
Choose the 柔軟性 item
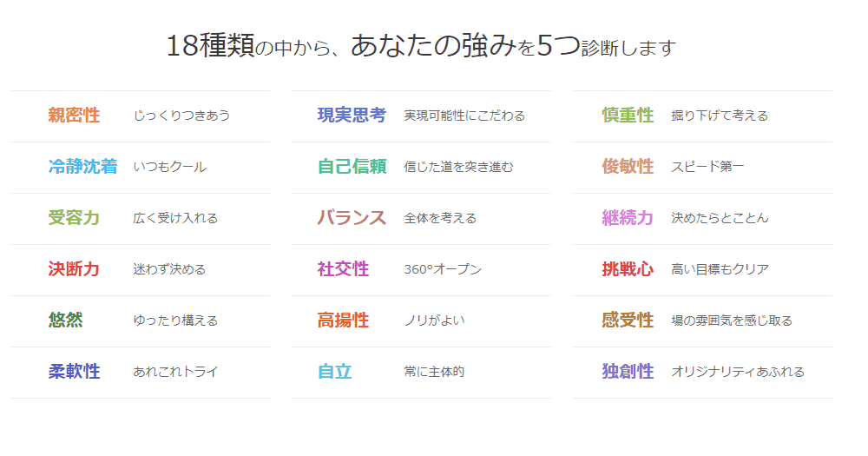tap(74, 371)
